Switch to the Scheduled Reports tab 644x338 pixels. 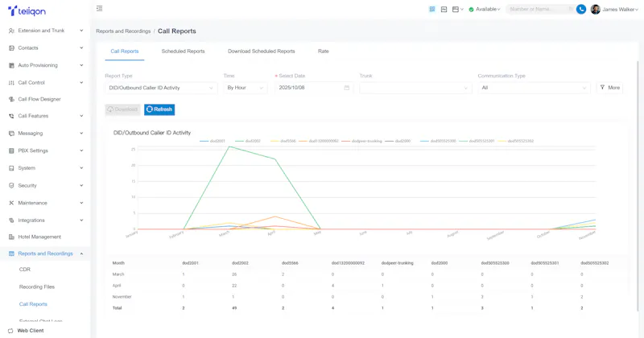184,52
